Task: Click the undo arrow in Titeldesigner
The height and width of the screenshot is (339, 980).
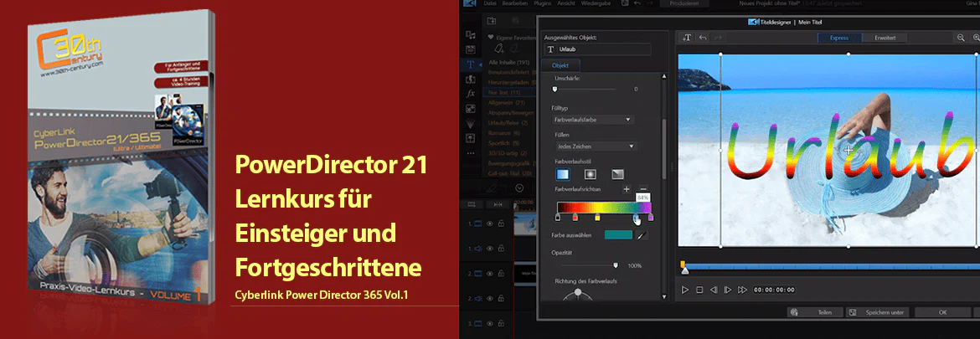Action: [x=703, y=38]
